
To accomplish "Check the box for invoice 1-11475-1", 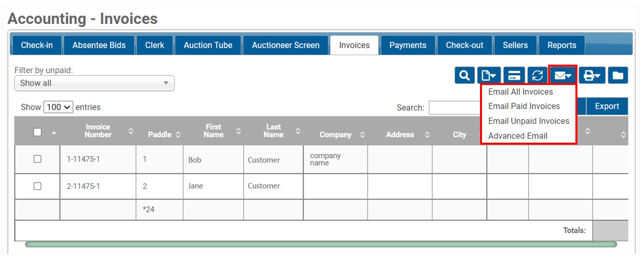I will click(x=37, y=160).
